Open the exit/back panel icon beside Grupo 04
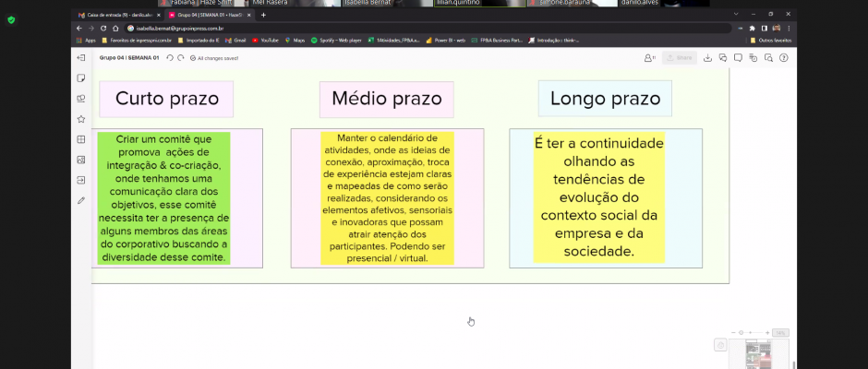Viewport: 868px width, 369px height. point(81,57)
